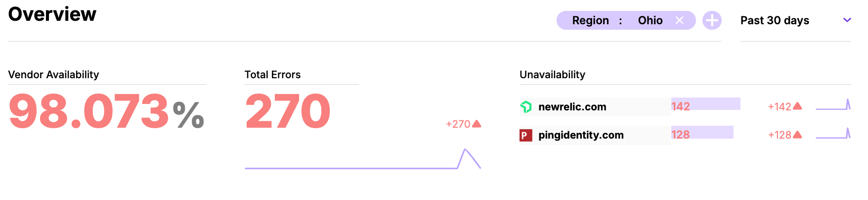Click the +270 total errors triangle indicator
Screen dimensions: 868x200
tap(477, 124)
